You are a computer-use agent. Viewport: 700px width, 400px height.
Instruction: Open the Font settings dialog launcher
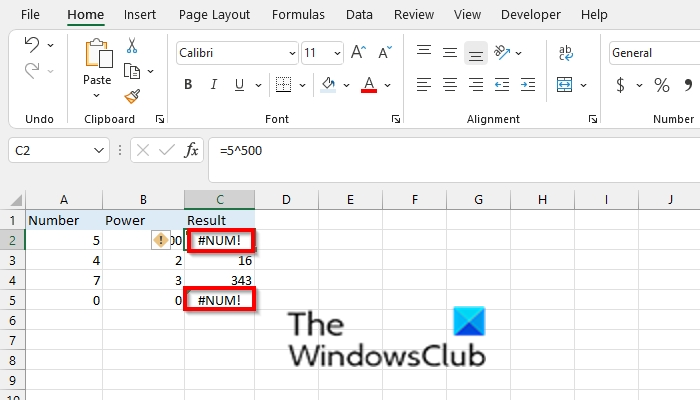click(x=396, y=119)
